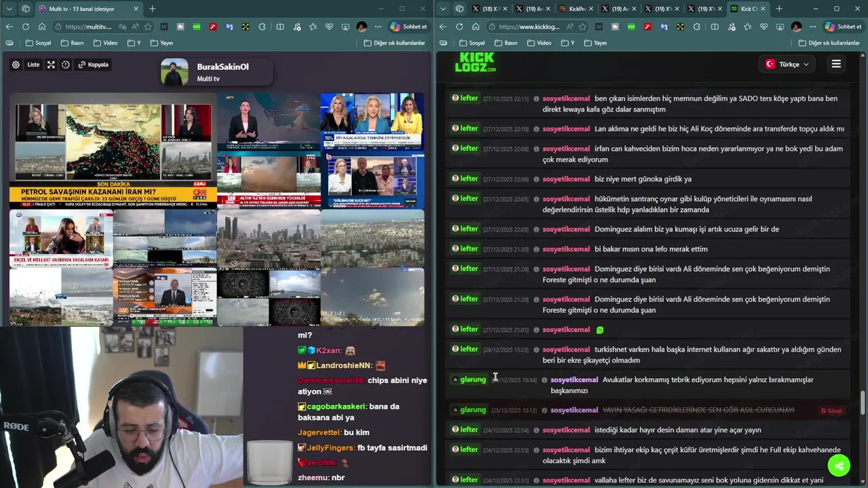This screenshot has width=868, height=488.
Task: Click timestamp 24/12/2025 22:54
Action: pyautogui.click(x=506, y=430)
